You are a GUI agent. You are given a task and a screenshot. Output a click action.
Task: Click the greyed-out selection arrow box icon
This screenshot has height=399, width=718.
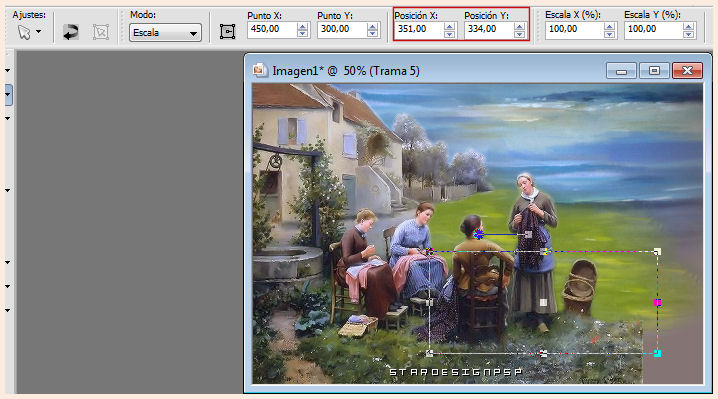point(101,32)
